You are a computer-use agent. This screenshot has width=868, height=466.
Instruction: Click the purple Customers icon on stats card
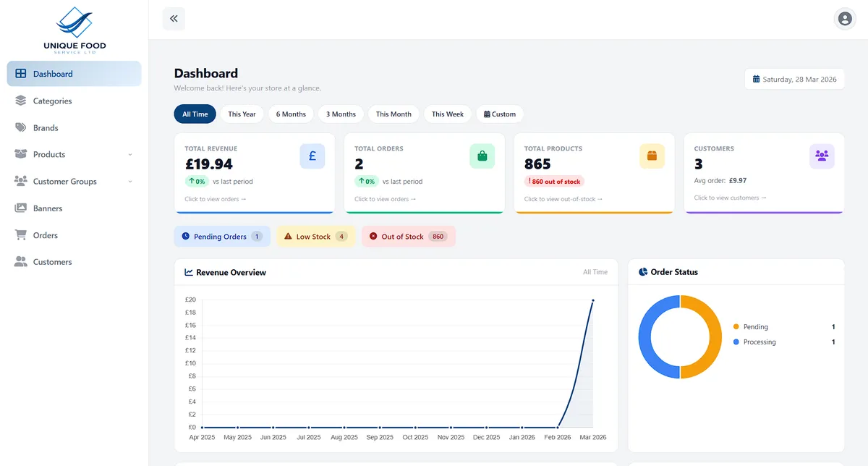[822, 156]
